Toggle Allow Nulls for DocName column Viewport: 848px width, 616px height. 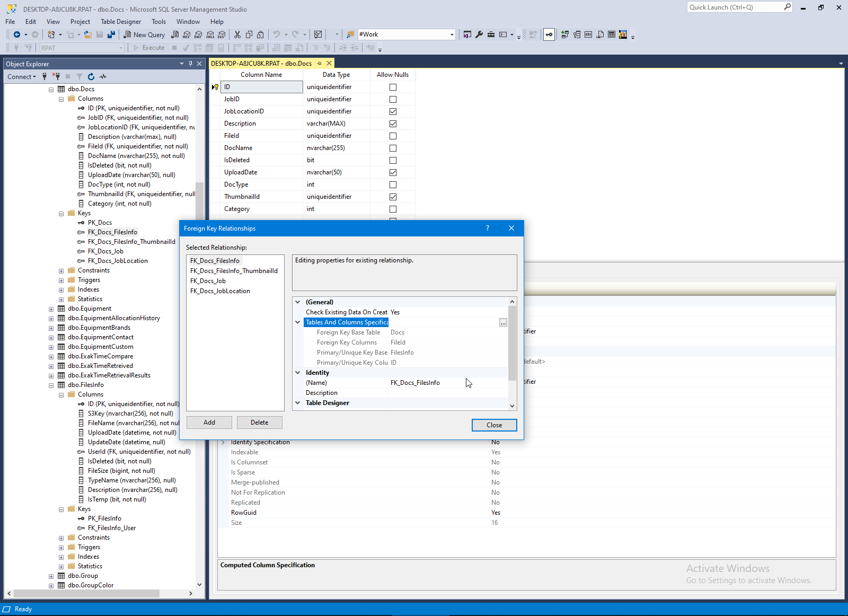(393, 148)
